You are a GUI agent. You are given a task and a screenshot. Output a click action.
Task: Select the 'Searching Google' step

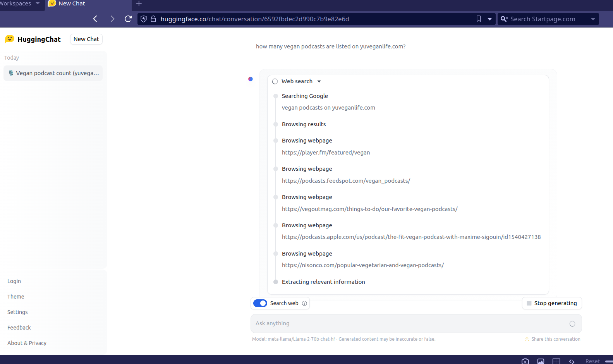(305, 96)
